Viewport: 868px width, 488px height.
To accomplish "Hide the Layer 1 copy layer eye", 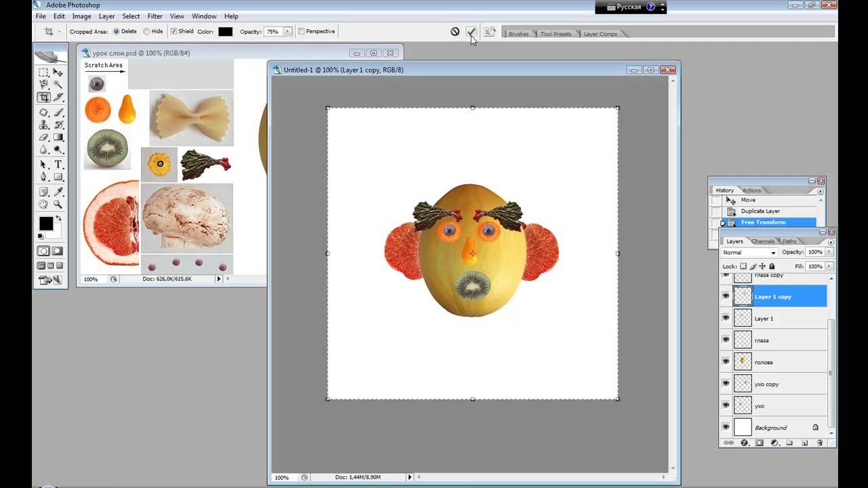I will pyautogui.click(x=726, y=296).
